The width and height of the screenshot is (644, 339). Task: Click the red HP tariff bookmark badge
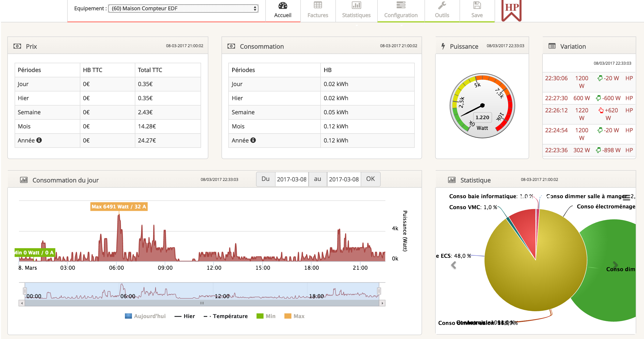pos(511,10)
